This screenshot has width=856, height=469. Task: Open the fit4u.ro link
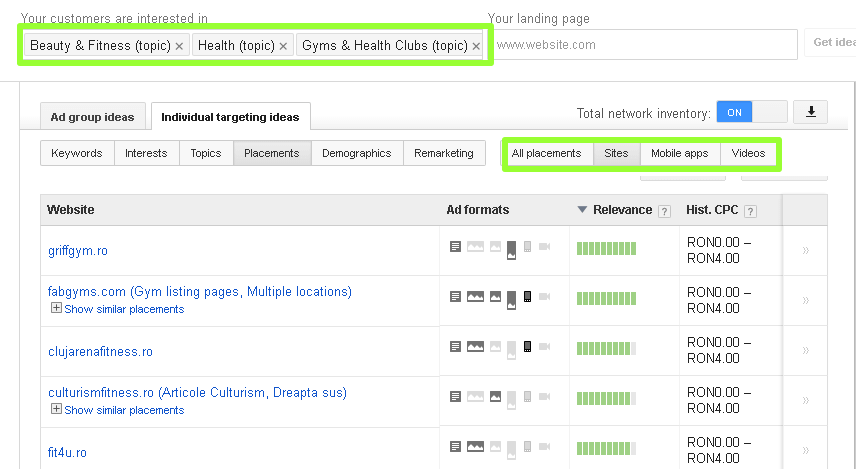(x=67, y=453)
